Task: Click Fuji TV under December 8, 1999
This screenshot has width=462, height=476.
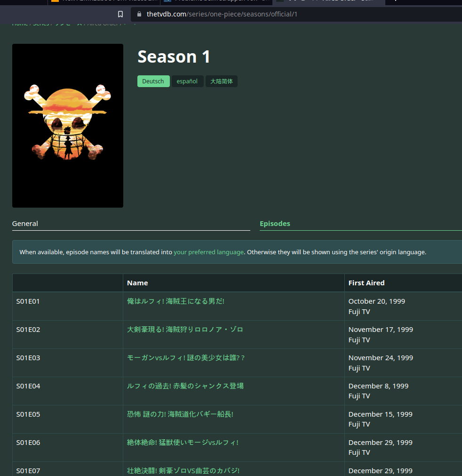Action: point(359,396)
